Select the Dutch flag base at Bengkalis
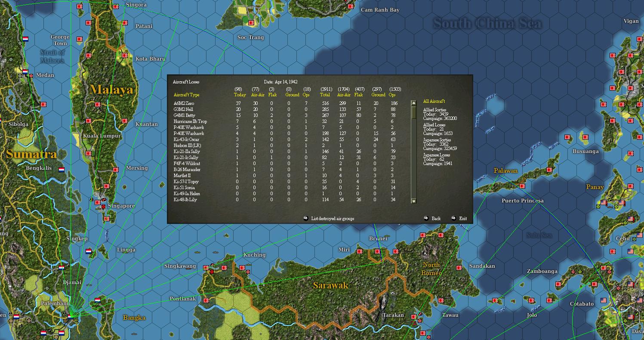This screenshot has width=644, height=340. tap(62, 170)
